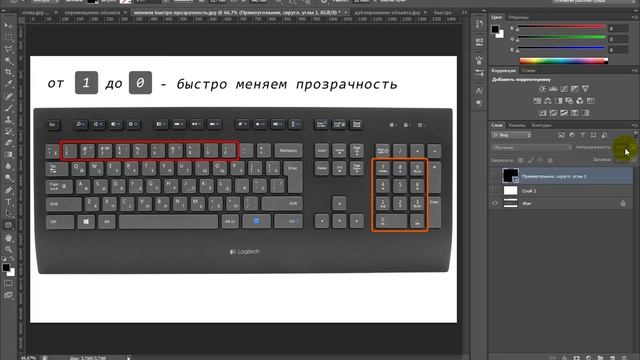640x360 pixels.
Task: Switch to the Образцы panel tab
Action: coord(519,17)
